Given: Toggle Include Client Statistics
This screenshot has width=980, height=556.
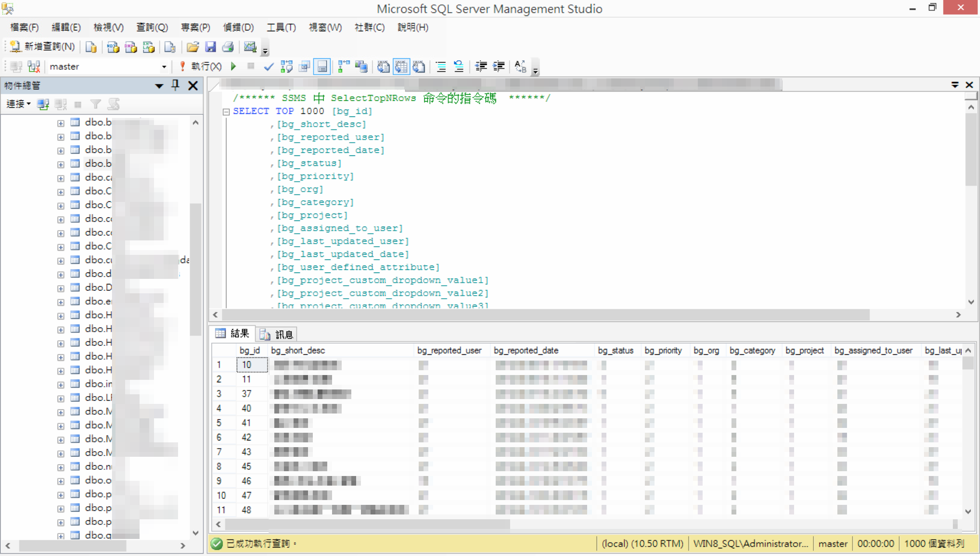Looking at the screenshot, I should click(x=361, y=66).
